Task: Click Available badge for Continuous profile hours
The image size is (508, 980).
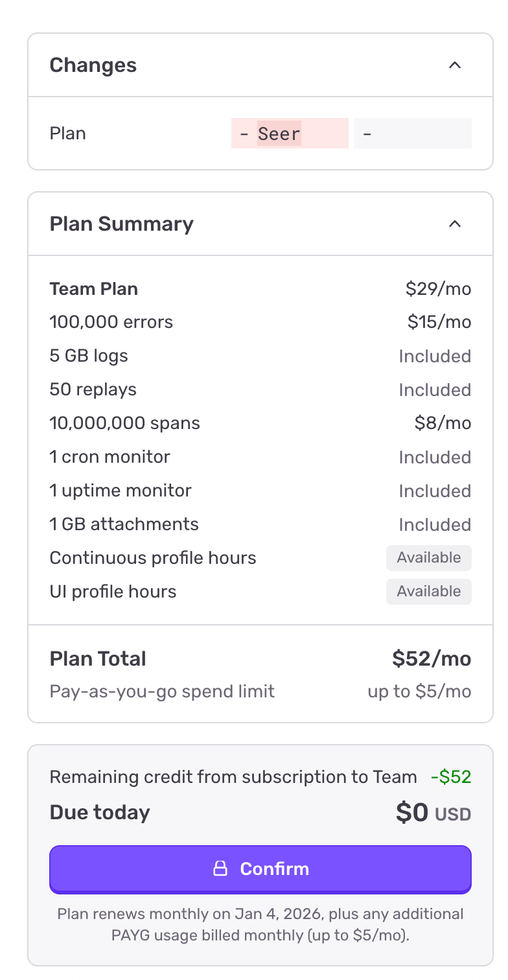Action: click(x=429, y=557)
